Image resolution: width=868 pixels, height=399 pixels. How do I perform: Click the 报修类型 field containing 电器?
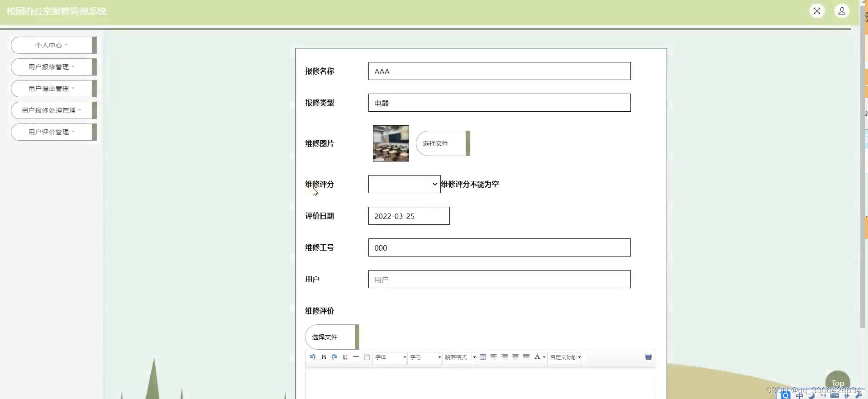coord(500,103)
